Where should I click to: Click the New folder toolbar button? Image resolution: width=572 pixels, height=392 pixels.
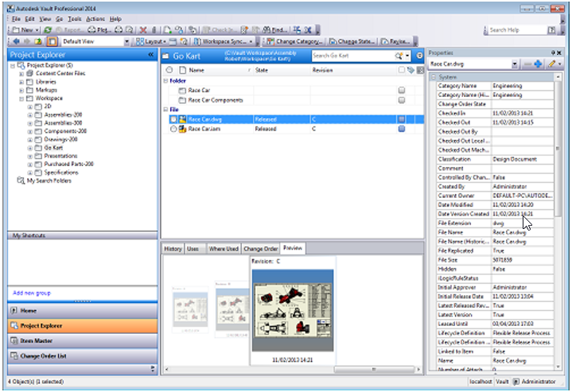coord(25,30)
